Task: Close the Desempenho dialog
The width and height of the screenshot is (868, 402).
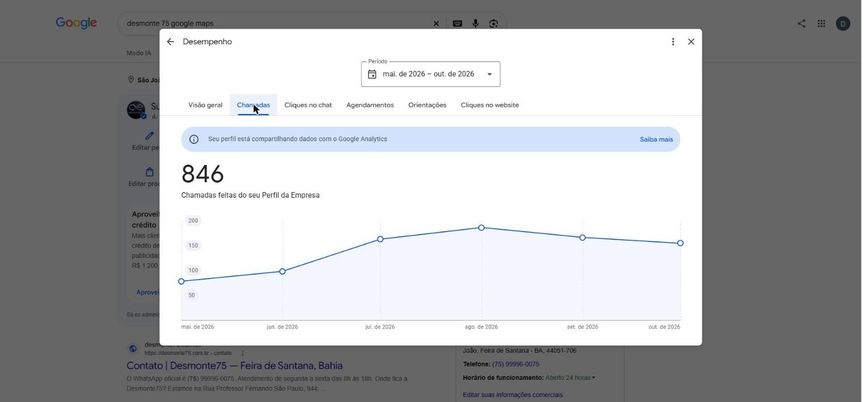Action: [x=691, y=42]
